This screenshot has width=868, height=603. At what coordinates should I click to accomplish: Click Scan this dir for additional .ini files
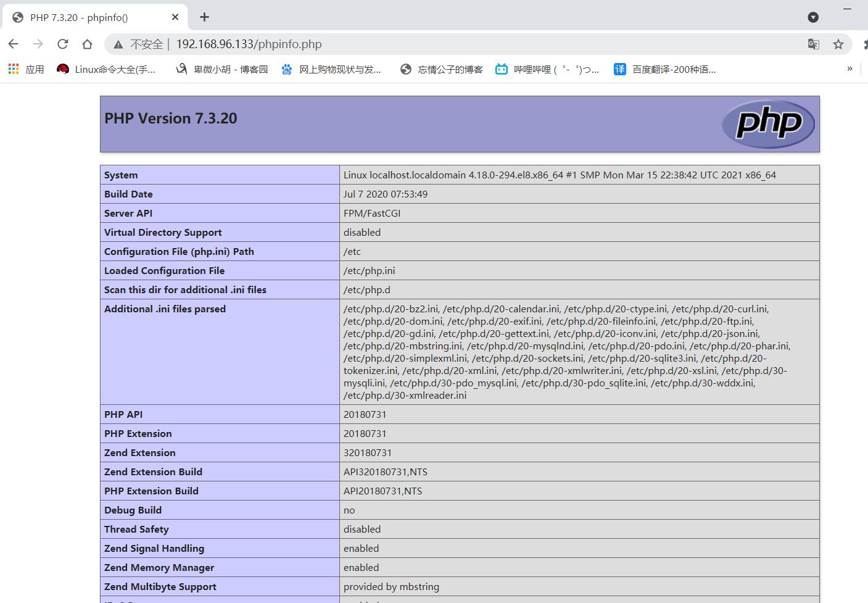point(185,289)
